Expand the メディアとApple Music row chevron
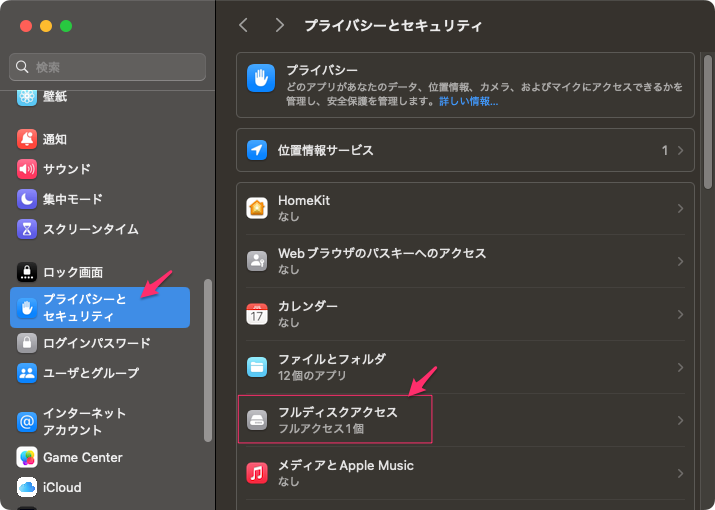The image size is (715, 510). (x=680, y=473)
